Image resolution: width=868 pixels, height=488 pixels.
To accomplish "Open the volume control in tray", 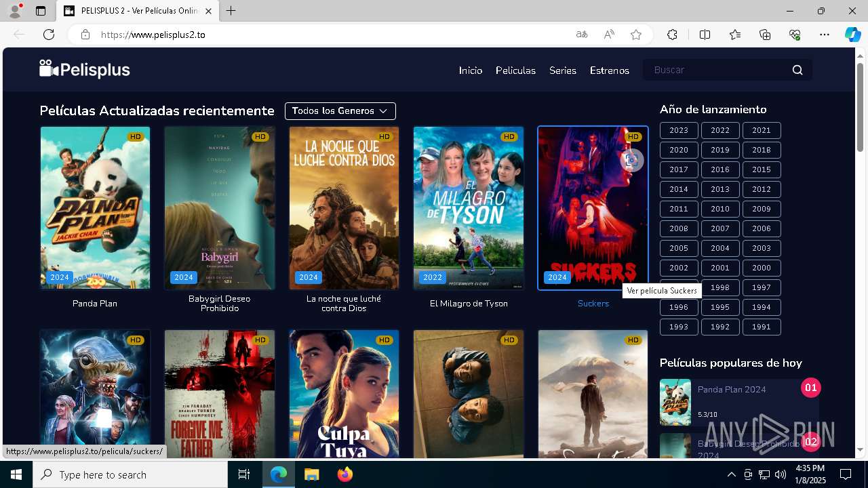I will (x=781, y=474).
